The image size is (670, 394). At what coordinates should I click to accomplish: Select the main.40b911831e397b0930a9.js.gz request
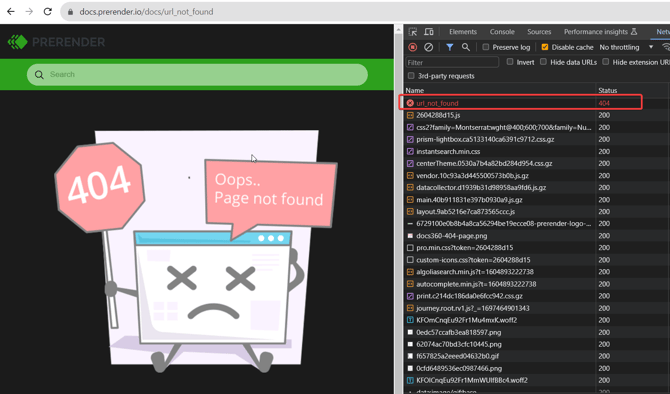click(x=469, y=200)
